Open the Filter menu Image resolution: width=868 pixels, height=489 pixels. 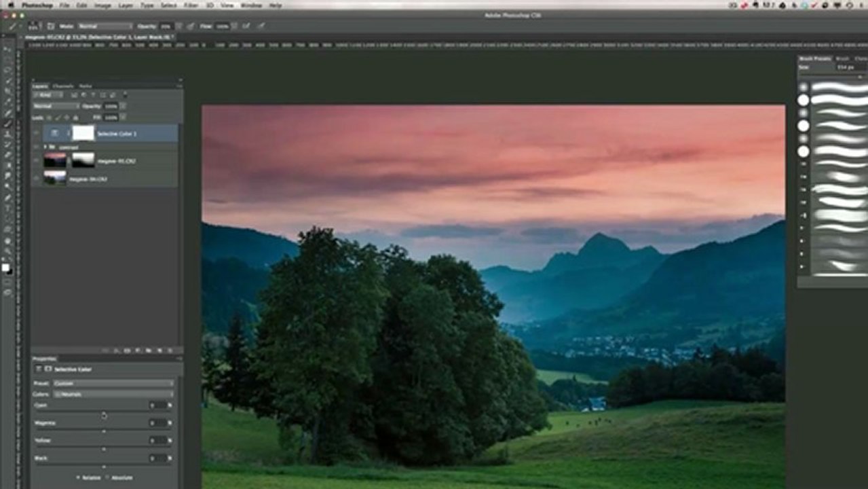(x=191, y=5)
